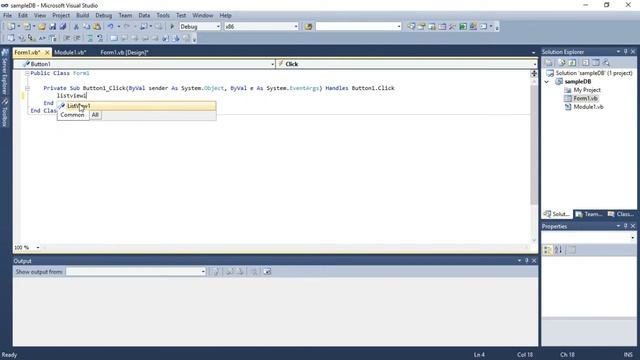640x360 pixels.
Task: Open the Debug configuration dropdown
Action: point(218,27)
